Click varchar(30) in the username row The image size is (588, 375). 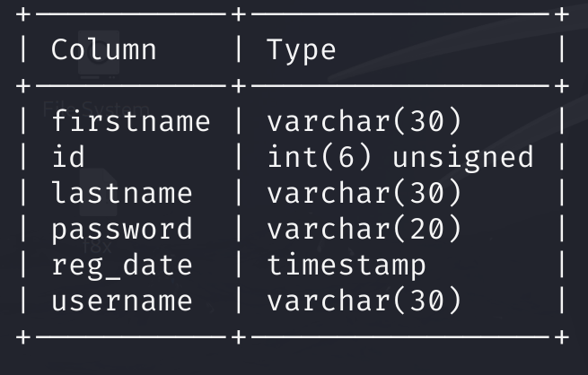[364, 301]
